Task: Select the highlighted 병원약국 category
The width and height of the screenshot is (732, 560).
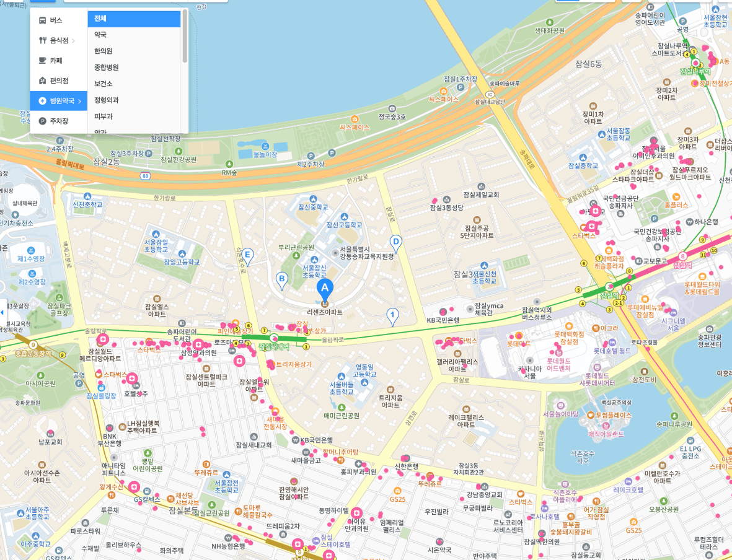Action: coord(58,101)
